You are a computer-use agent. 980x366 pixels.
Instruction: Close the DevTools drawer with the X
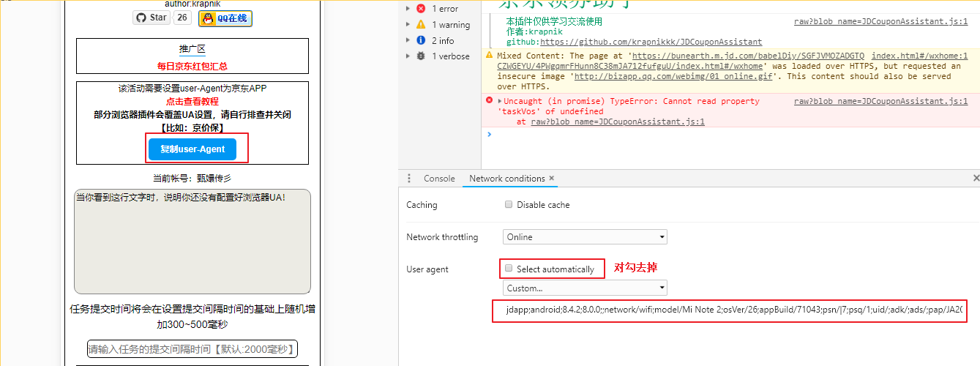pyautogui.click(x=976, y=178)
